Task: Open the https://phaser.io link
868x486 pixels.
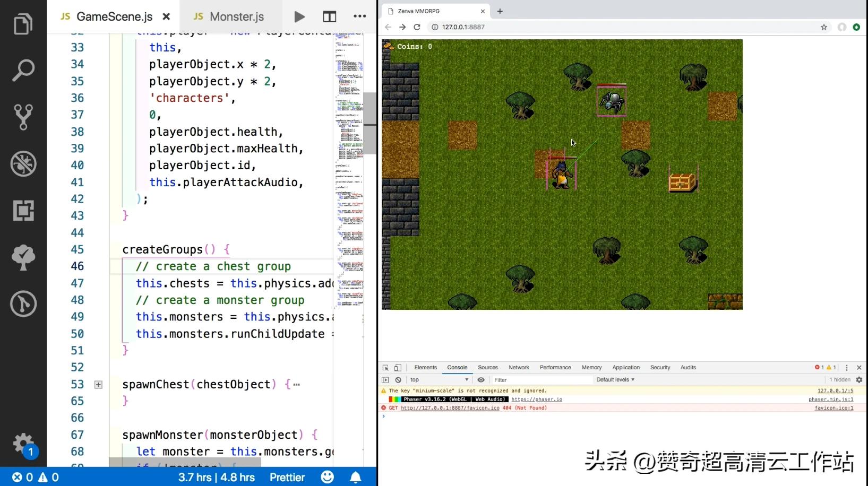Action: click(x=537, y=400)
